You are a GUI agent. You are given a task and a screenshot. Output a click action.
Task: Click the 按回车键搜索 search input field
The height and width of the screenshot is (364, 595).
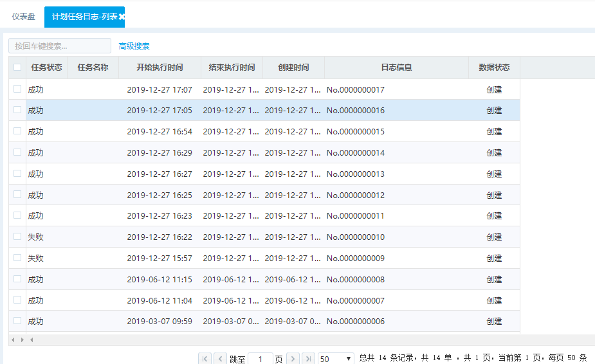click(x=60, y=46)
